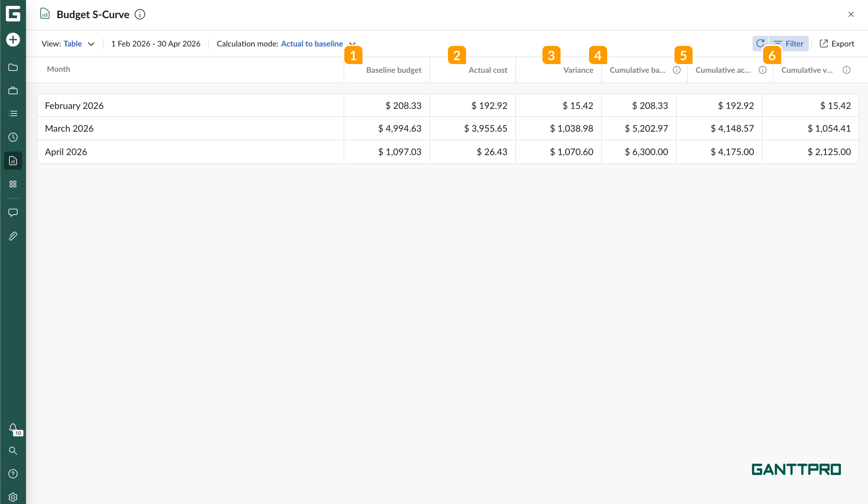Click the Export button

click(x=837, y=44)
